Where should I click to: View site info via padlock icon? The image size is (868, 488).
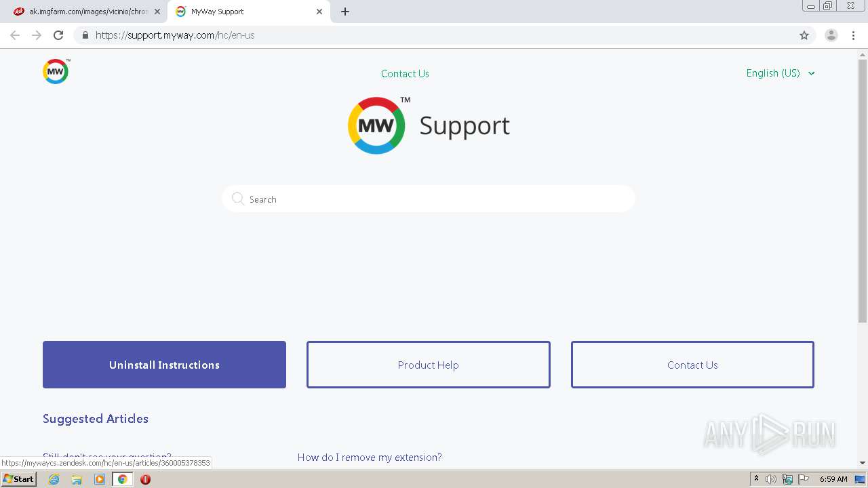(85, 35)
